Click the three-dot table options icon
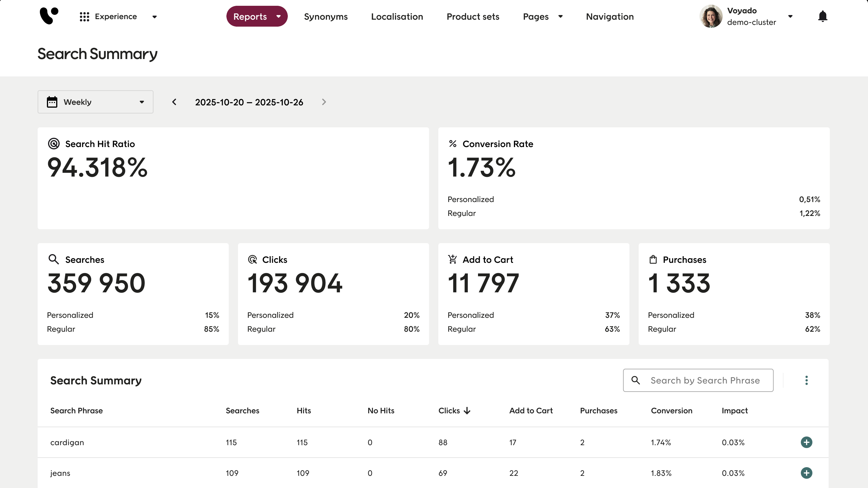This screenshot has height=488, width=868. click(806, 380)
